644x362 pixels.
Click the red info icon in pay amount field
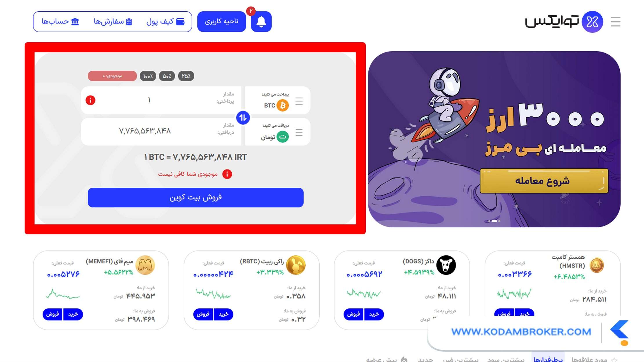pyautogui.click(x=90, y=100)
